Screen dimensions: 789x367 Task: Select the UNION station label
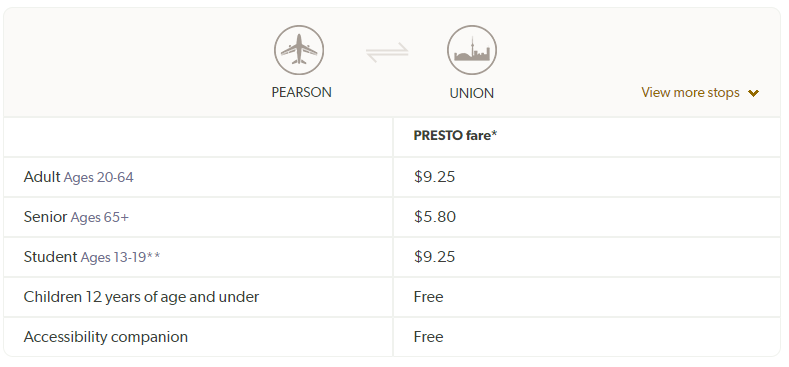pyautogui.click(x=471, y=93)
